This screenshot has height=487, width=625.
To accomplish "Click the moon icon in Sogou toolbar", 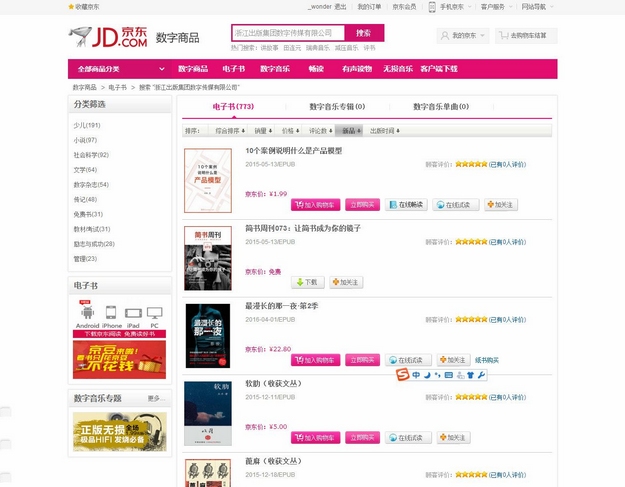I will click(x=427, y=375).
